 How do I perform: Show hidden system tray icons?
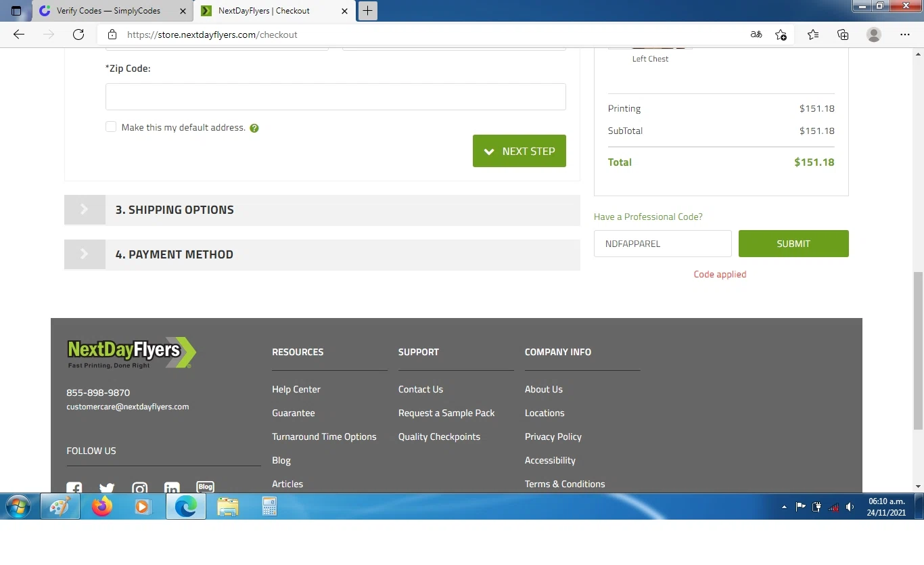pos(784,507)
